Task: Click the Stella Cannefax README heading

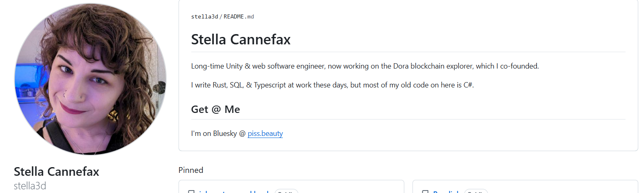Action: (x=241, y=39)
